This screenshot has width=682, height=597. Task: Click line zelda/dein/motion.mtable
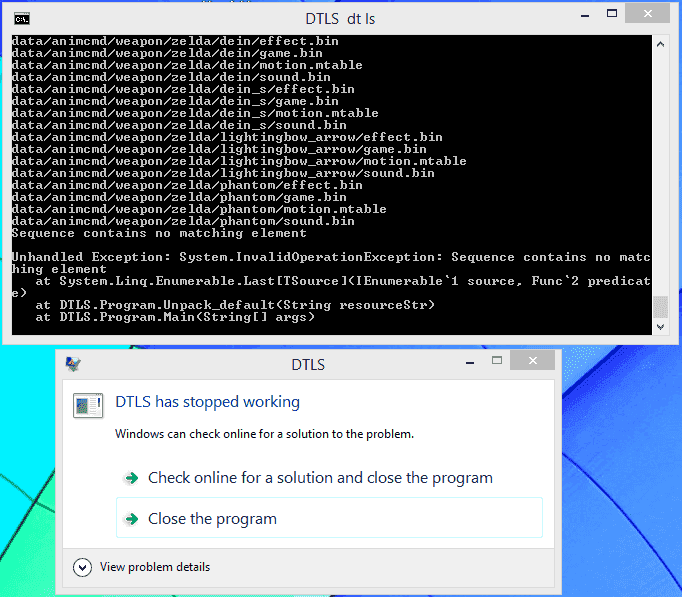(x=187, y=65)
